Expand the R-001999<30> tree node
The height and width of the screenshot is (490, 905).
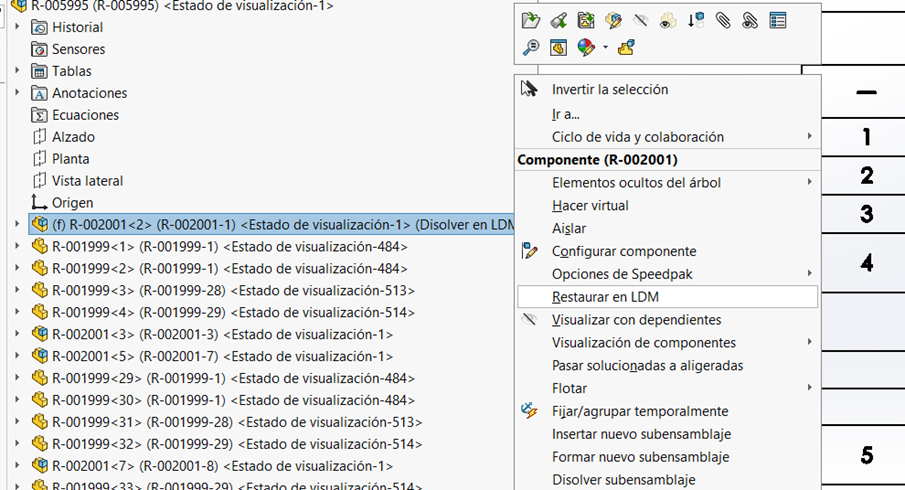pyautogui.click(x=17, y=399)
